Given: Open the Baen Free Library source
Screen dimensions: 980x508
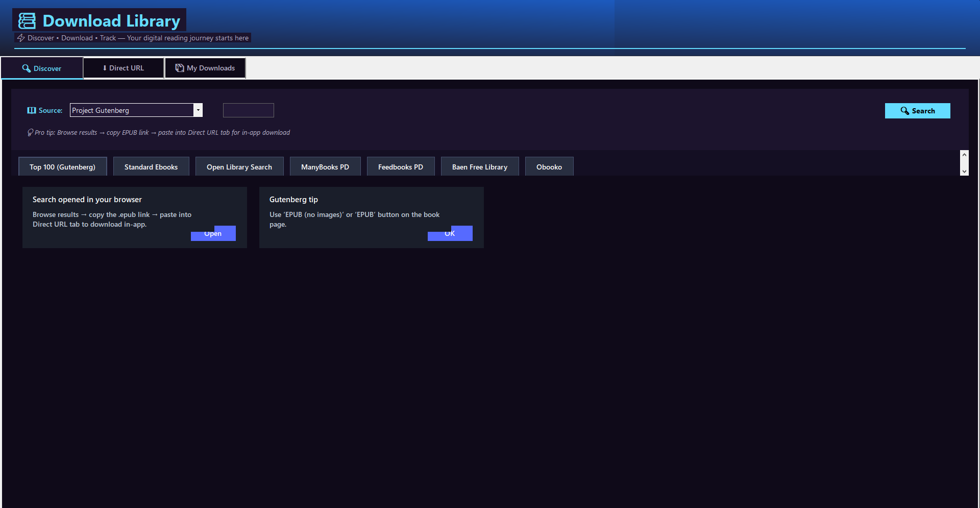Looking at the screenshot, I should (x=479, y=166).
